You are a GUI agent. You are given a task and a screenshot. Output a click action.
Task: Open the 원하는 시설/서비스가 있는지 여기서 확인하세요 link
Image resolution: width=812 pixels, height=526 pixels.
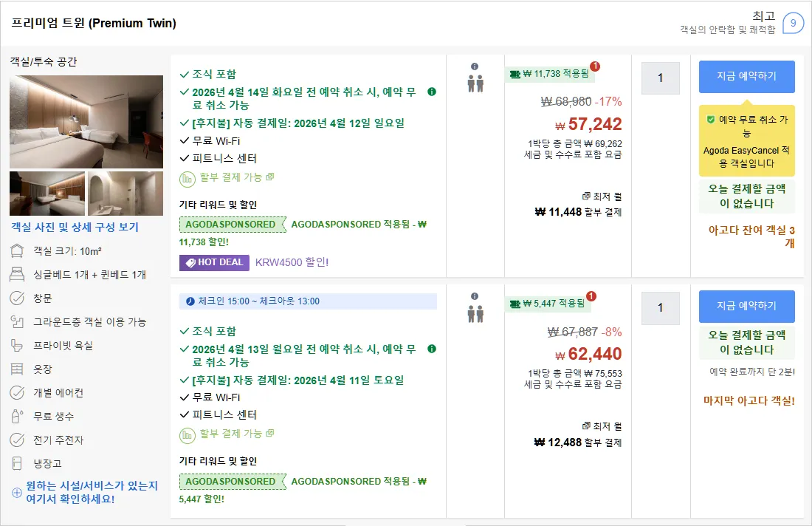click(92, 492)
